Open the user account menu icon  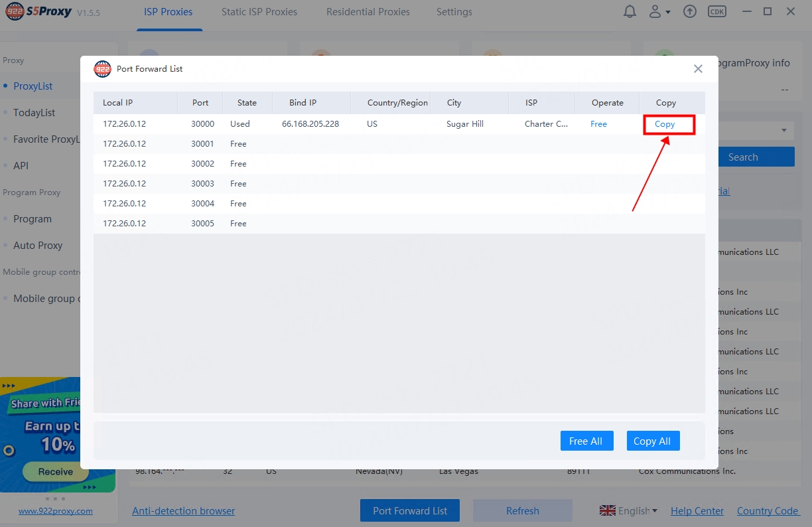659,12
